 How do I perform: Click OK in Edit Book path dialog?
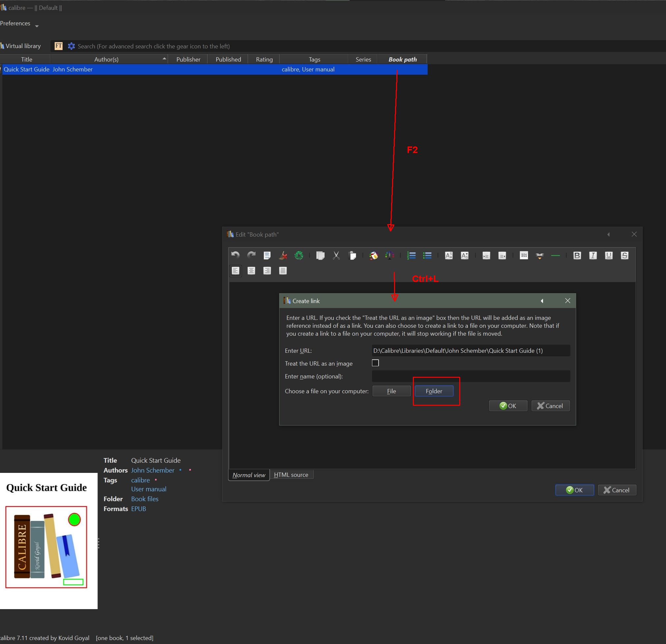point(574,490)
